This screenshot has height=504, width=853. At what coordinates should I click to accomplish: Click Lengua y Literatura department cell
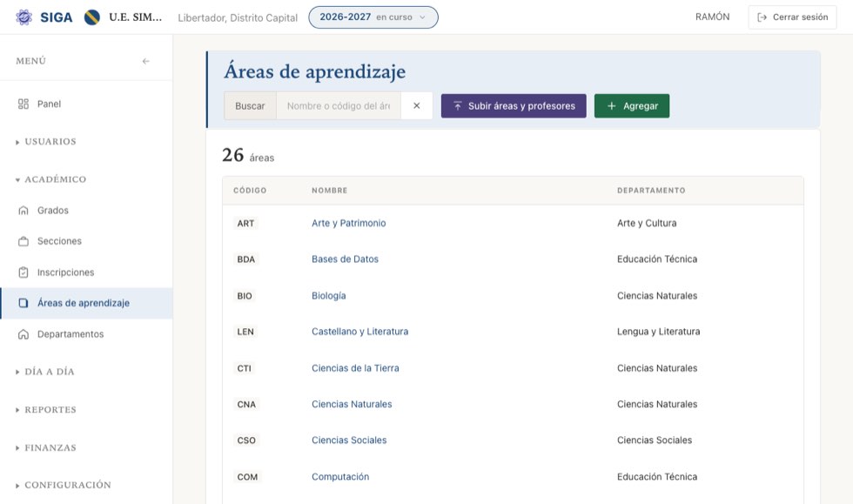(x=658, y=332)
